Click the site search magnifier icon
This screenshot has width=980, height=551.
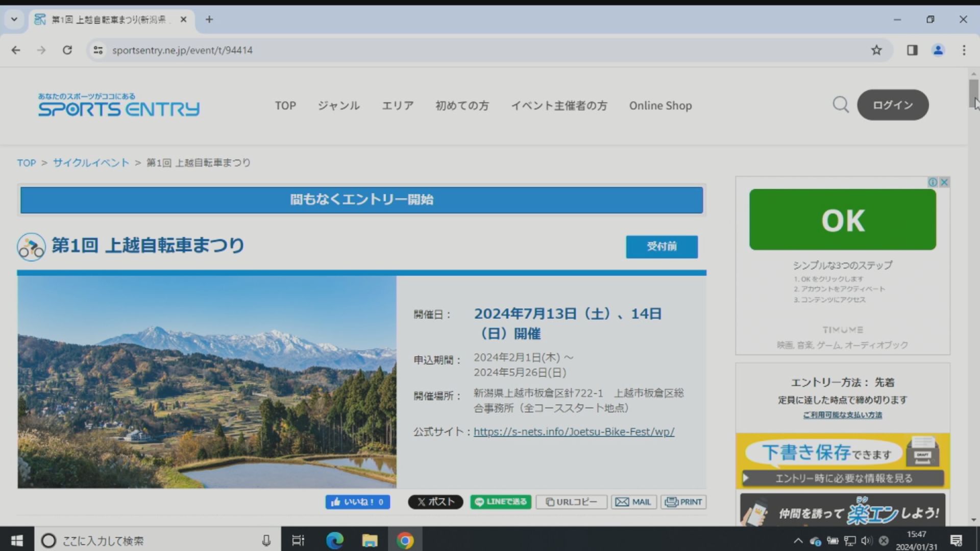point(841,105)
